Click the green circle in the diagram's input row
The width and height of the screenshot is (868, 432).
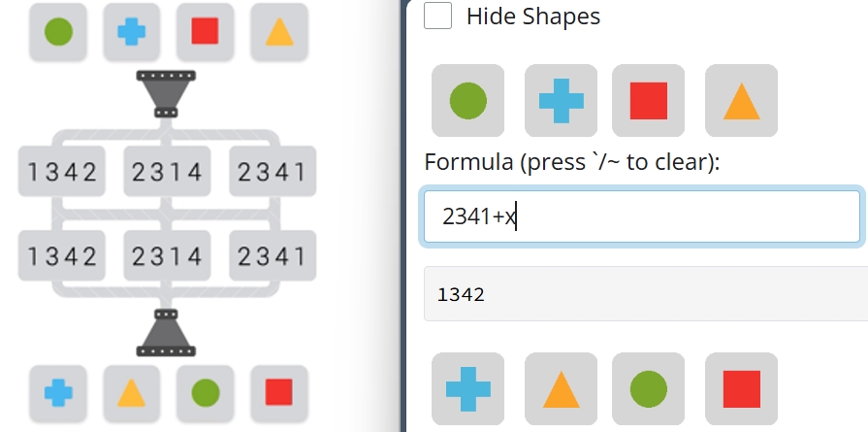(x=59, y=32)
